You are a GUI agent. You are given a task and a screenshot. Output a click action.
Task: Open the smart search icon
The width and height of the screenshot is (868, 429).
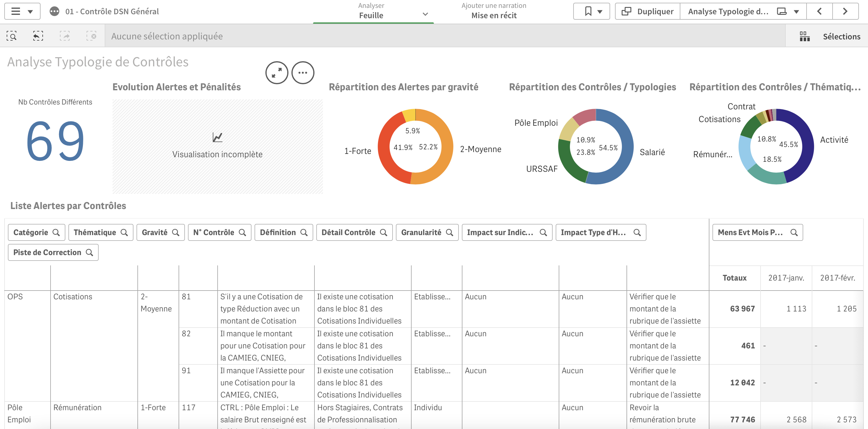[x=12, y=36]
